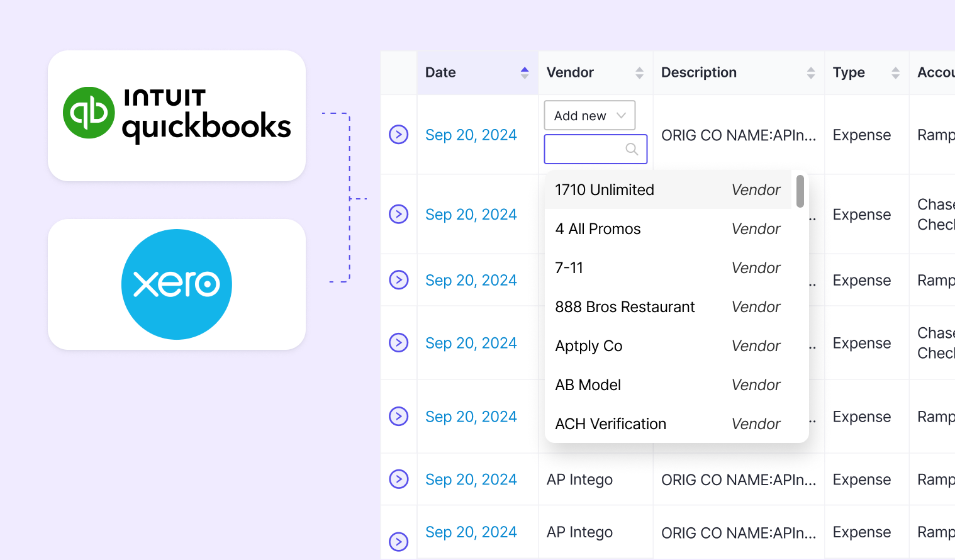The height and width of the screenshot is (560, 955).
Task: Expand details for the second transaction row
Action: click(x=398, y=214)
